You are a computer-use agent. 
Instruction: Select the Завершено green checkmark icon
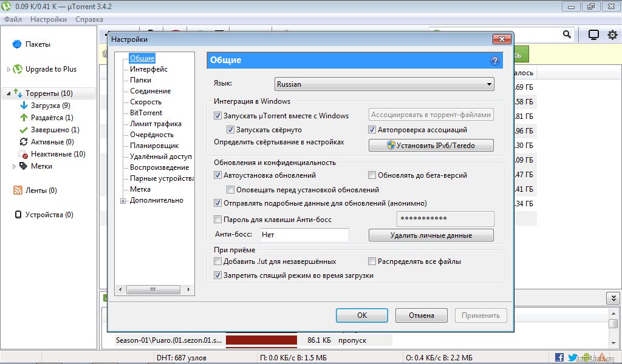pyautogui.click(x=24, y=130)
